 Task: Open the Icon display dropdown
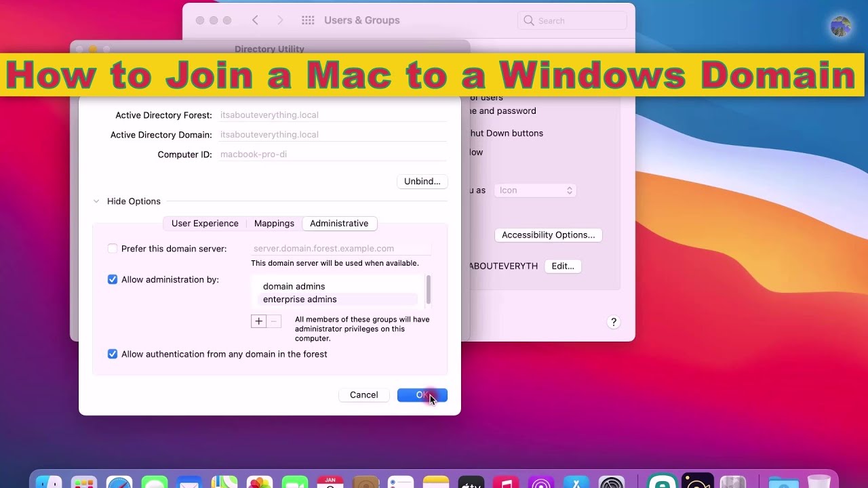[x=535, y=190]
